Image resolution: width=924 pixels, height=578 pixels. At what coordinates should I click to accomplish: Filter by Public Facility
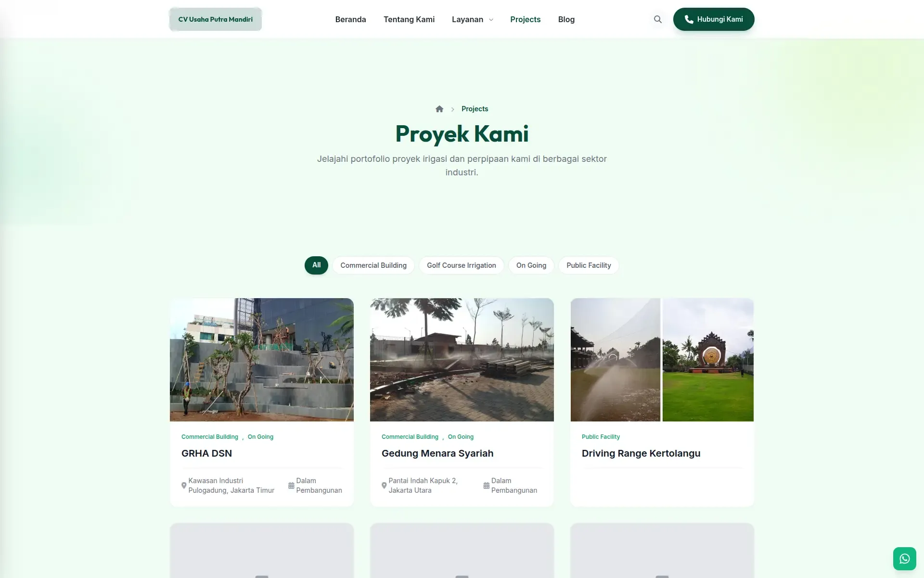tap(589, 265)
